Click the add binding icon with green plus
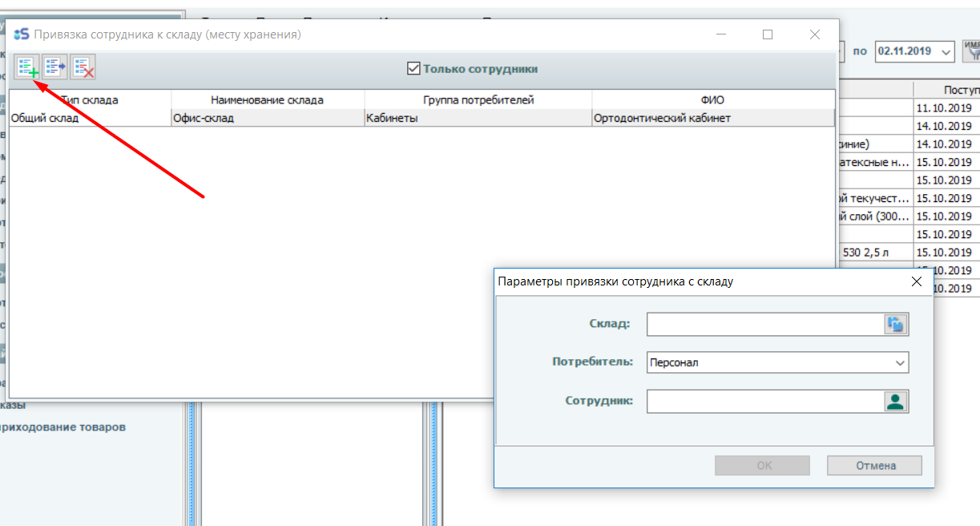The width and height of the screenshot is (980, 526). (x=27, y=67)
